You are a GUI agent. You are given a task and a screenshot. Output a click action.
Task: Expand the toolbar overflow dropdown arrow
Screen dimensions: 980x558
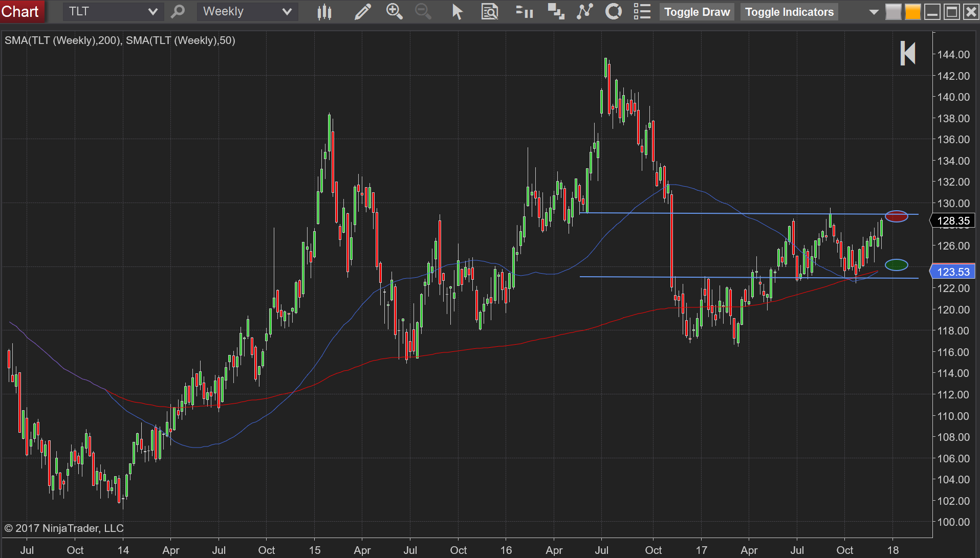(x=874, y=12)
